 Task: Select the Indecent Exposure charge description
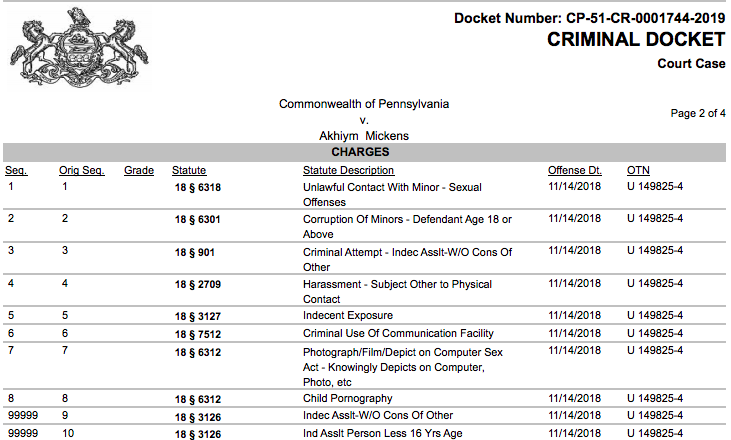click(348, 316)
